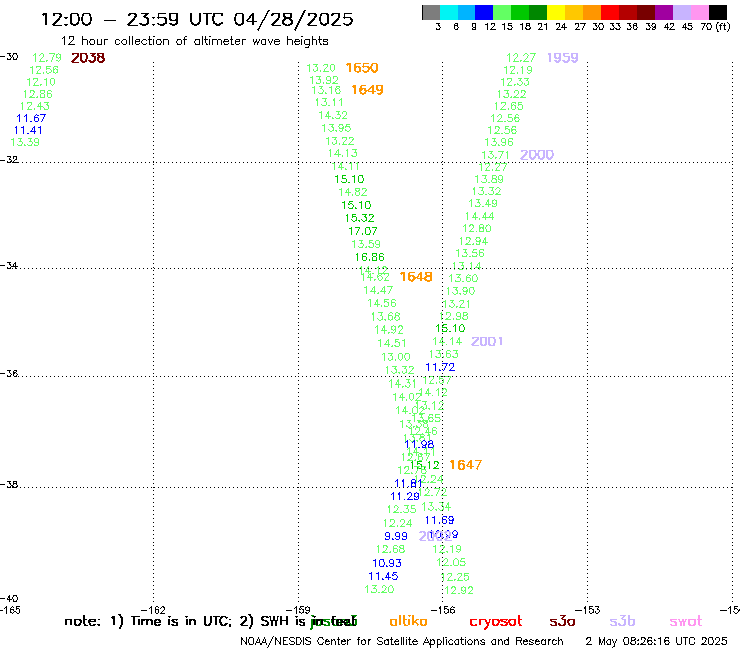Click the altika pass time label '1648'
740x650 pixels.
[416, 277]
